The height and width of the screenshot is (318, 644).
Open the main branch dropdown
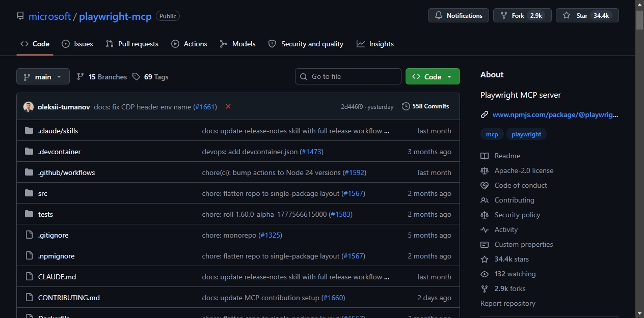[43, 76]
